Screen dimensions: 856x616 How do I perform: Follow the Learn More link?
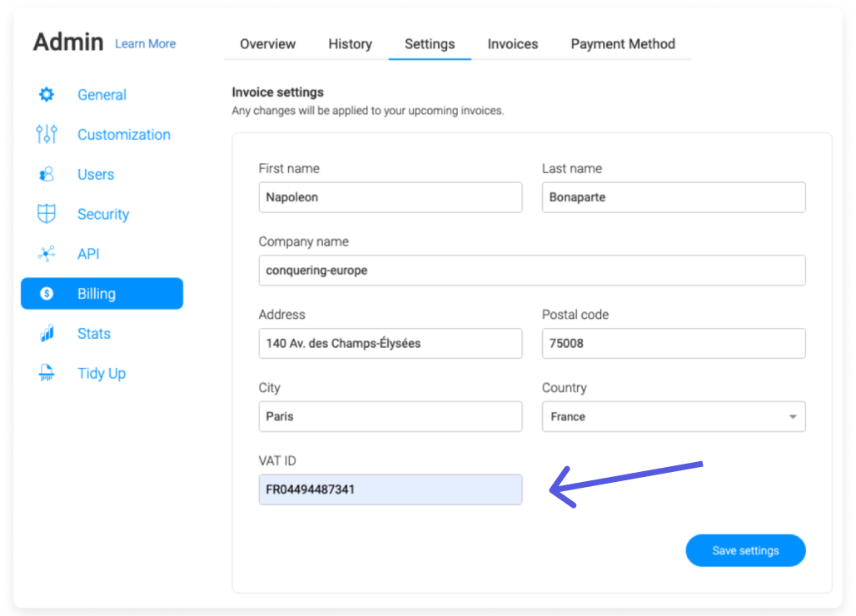click(145, 43)
